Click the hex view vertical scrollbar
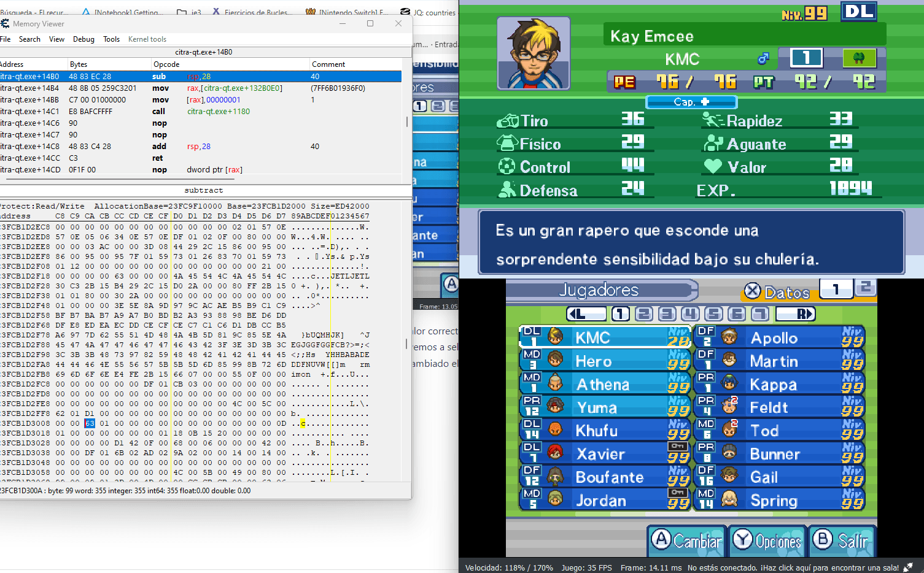 coord(406,344)
